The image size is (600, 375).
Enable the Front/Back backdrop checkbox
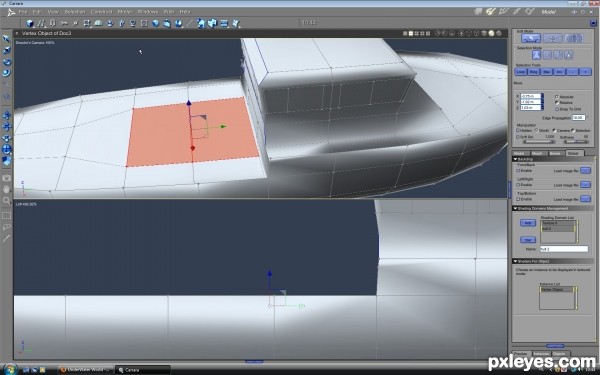[x=518, y=170]
